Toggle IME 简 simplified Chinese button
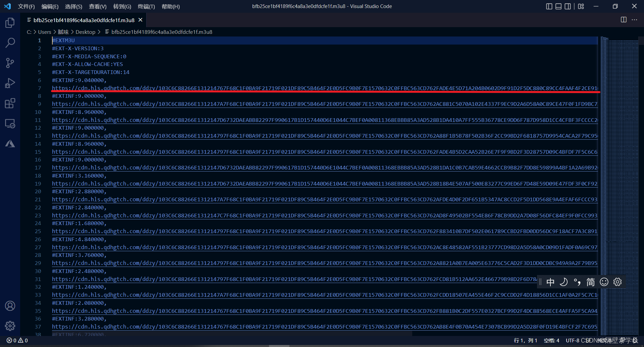Viewport: 644px width, 347px height. tap(591, 282)
